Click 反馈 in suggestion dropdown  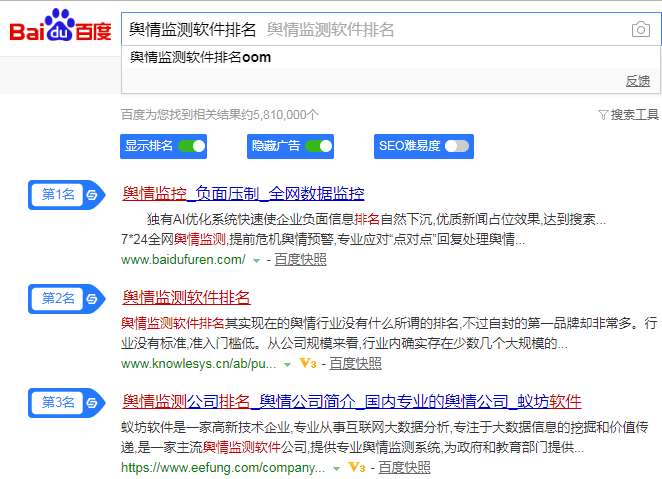click(638, 81)
